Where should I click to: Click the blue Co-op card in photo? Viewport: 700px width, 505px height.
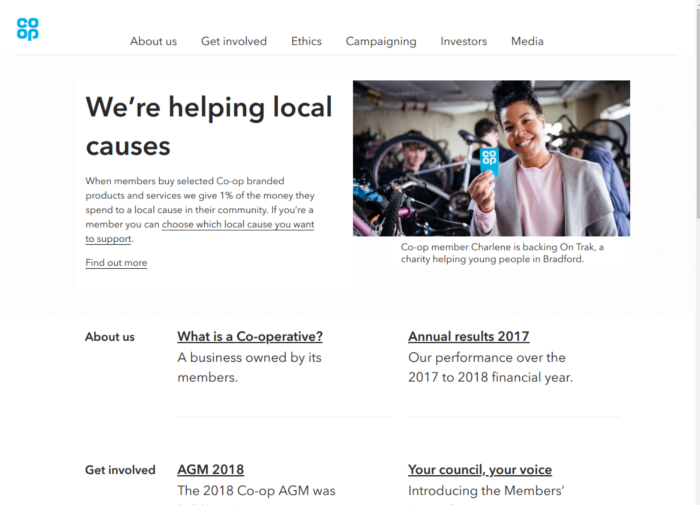point(489,162)
